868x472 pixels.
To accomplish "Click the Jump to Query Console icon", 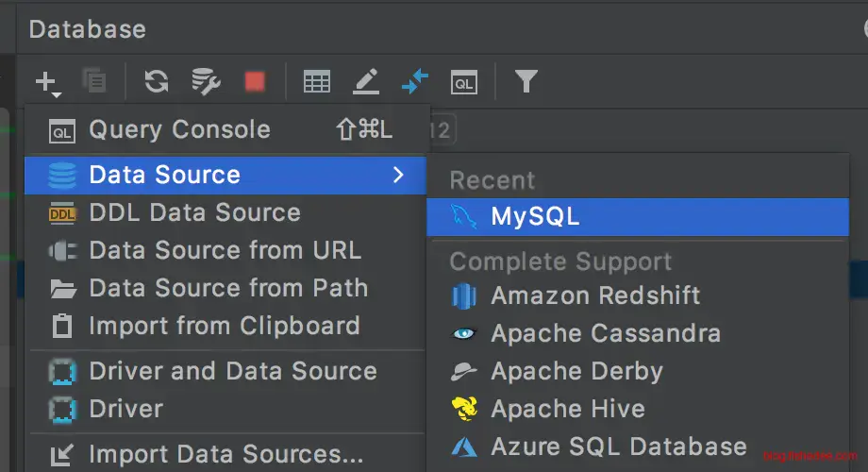I will [463, 82].
